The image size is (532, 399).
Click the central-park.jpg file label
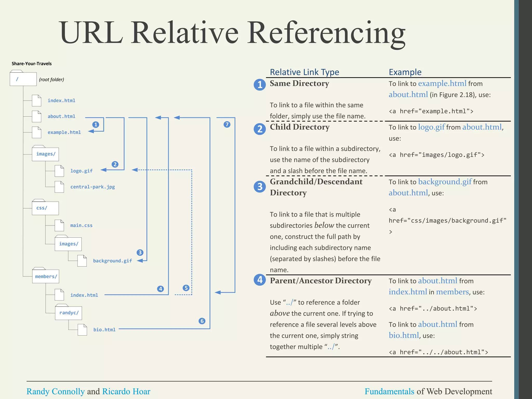92,187
